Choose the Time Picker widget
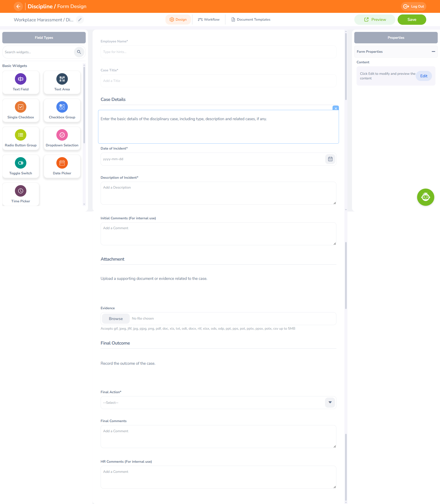 (x=21, y=194)
